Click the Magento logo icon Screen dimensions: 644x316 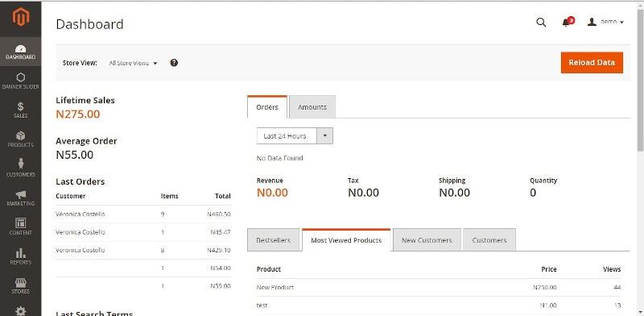(21, 17)
